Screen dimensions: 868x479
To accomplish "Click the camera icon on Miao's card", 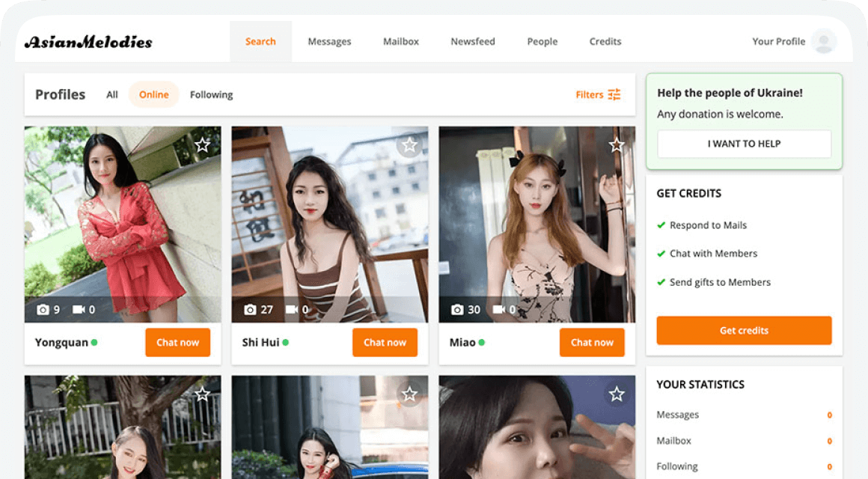I will (x=457, y=309).
